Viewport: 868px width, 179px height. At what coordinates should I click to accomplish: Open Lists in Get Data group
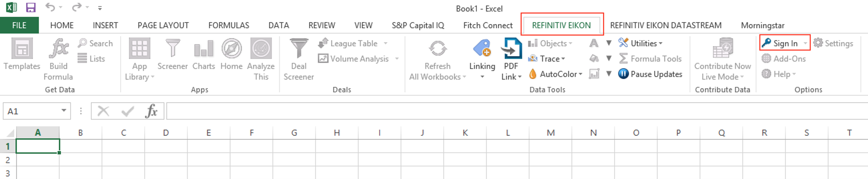(x=91, y=59)
